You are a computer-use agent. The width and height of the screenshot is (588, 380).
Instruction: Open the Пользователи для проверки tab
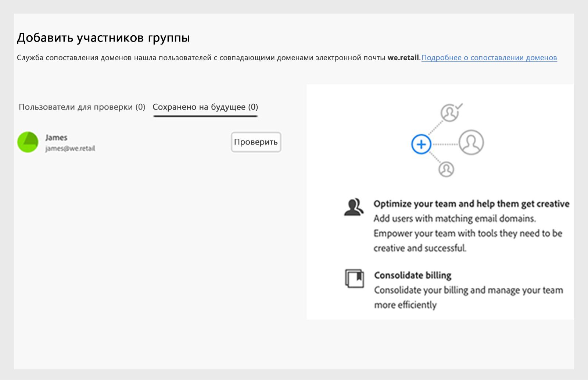(82, 107)
